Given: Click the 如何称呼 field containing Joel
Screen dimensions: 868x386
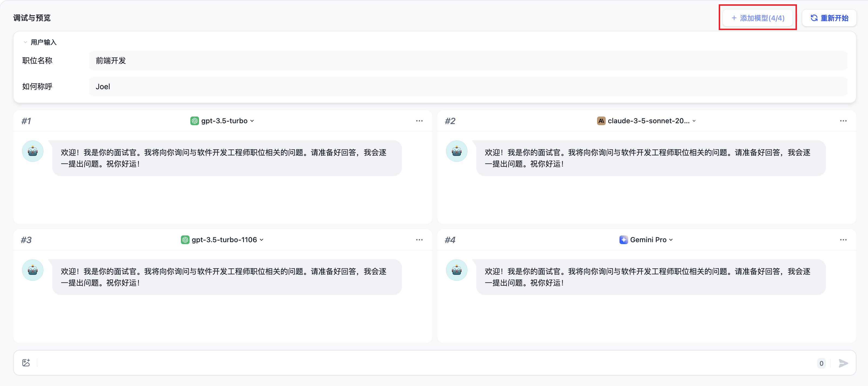Looking at the screenshot, I should (468, 86).
